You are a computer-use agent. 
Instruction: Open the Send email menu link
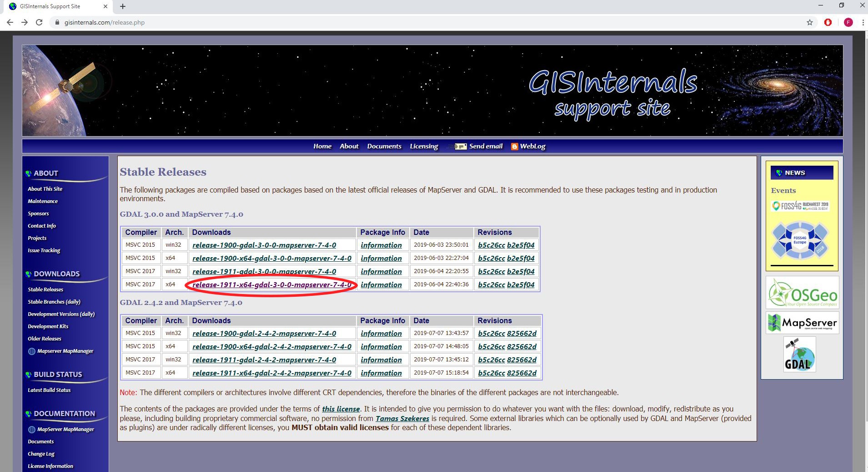[x=486, y=146]
